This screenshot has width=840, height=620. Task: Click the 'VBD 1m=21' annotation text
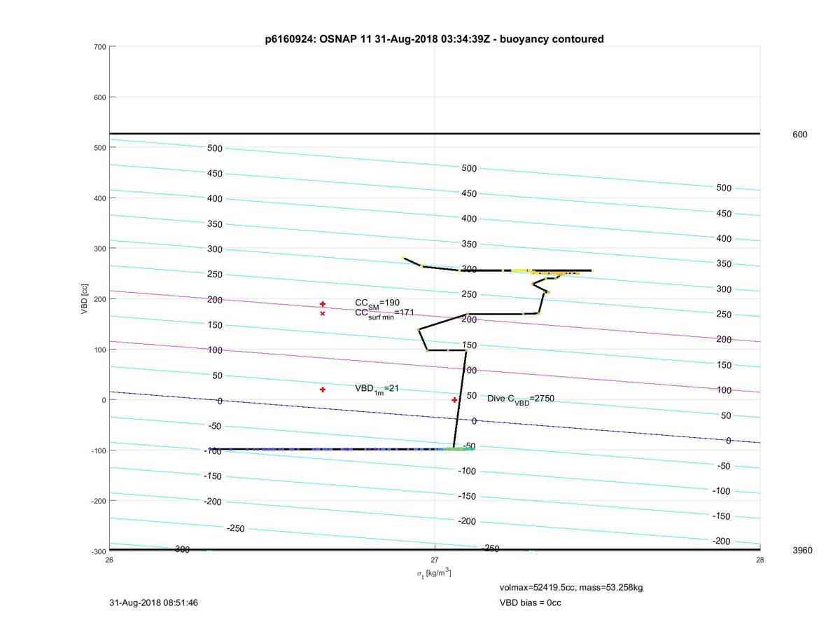click(x=377, y=389)
